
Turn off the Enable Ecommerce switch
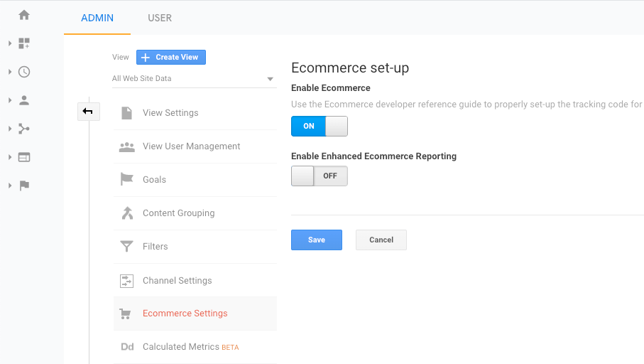pos(319,127)
